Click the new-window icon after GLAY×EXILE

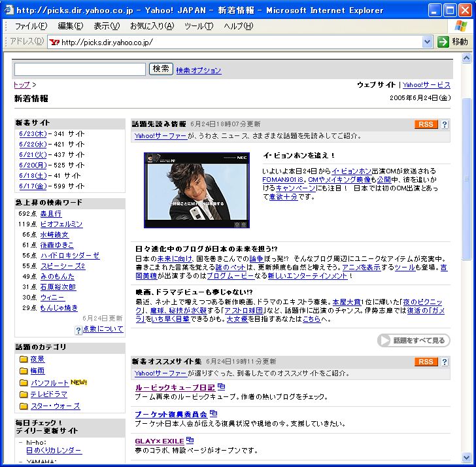[x=190, y=440]
